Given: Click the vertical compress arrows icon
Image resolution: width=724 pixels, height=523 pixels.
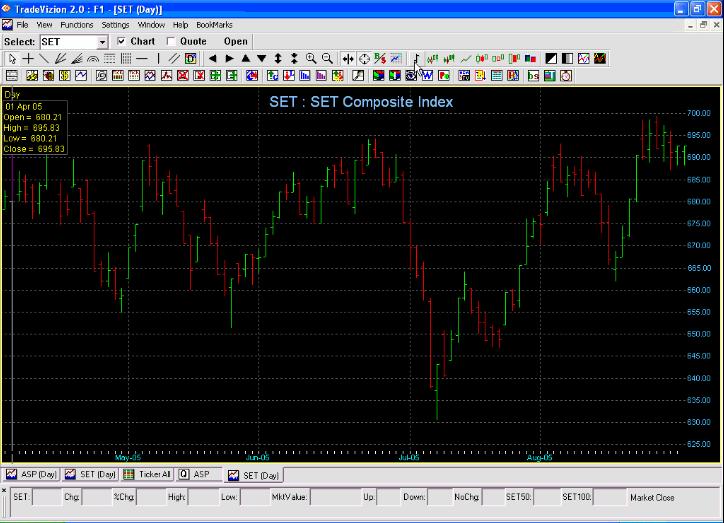Looking at the screenshot, I should click(x=294, y=59).
